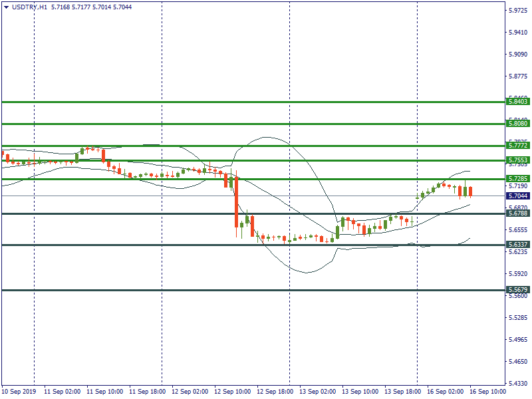532x399 pixels.
Task: Click the 5.7772 green level label
Action: click(517, 145)
